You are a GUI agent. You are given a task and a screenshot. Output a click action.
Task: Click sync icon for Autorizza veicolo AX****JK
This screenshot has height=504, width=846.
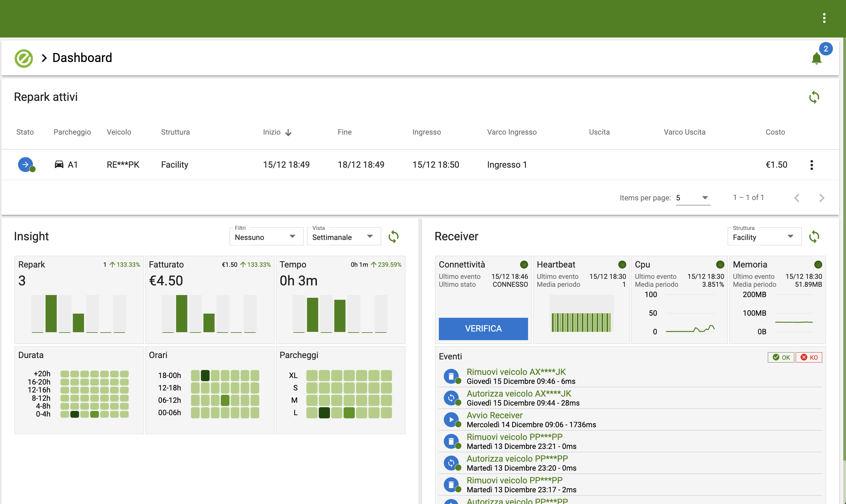tap(451, 398)
